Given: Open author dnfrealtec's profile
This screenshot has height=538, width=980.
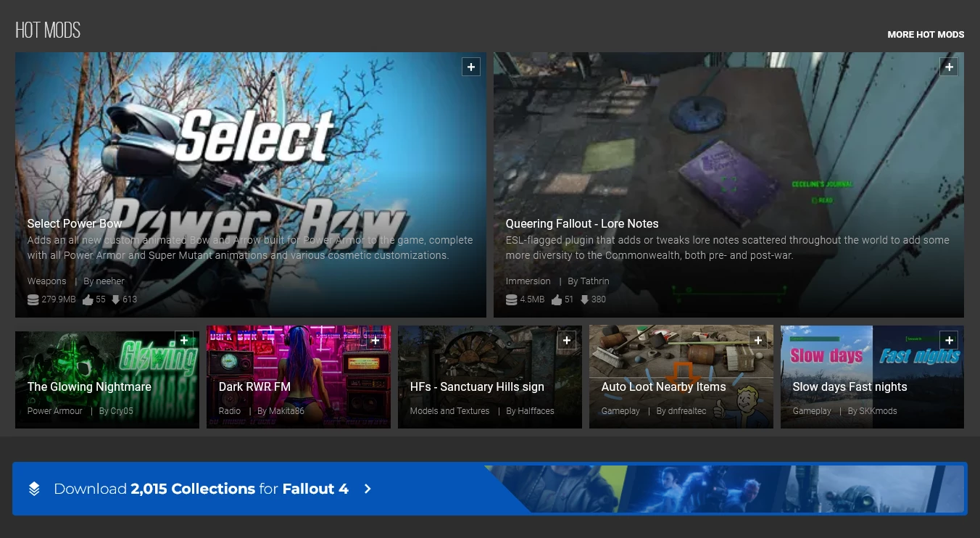Looking at the screenshot, I should (x=687, y=411).
